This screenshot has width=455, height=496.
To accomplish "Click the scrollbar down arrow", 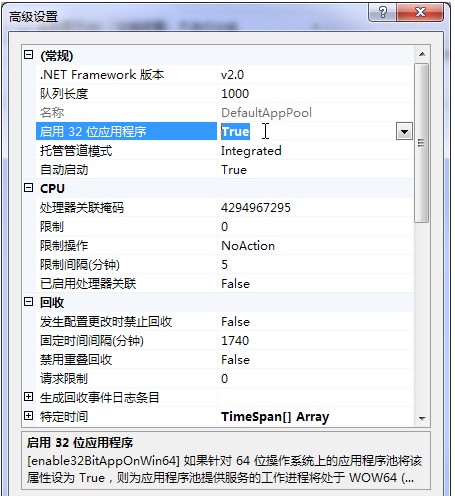I will click(x=422, y=418).
